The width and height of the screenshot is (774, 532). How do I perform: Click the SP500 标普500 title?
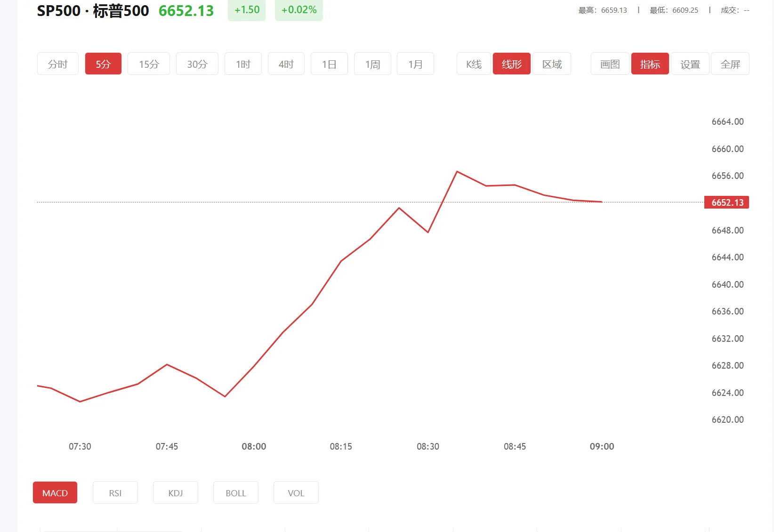pyautogui.click(x=92, y=10)
